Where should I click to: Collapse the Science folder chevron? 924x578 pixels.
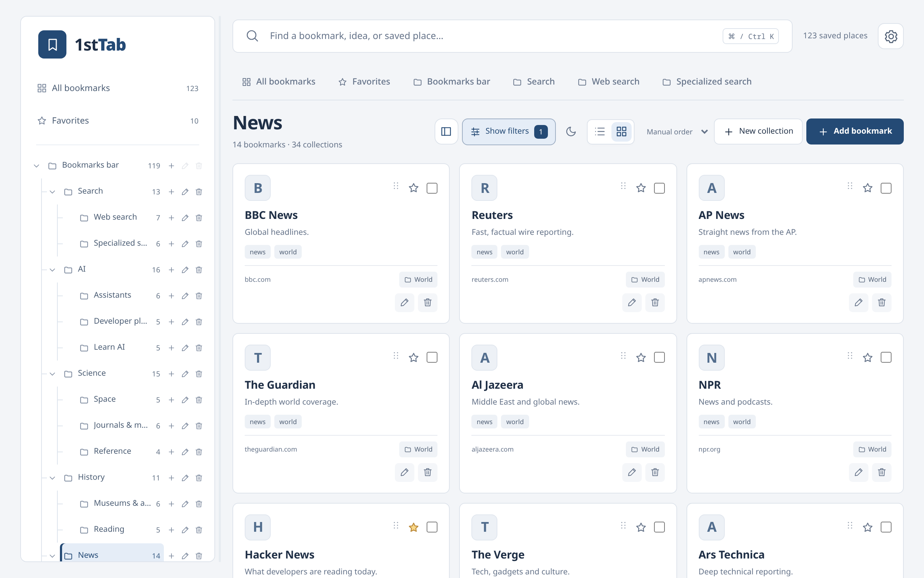coord(52,374)
